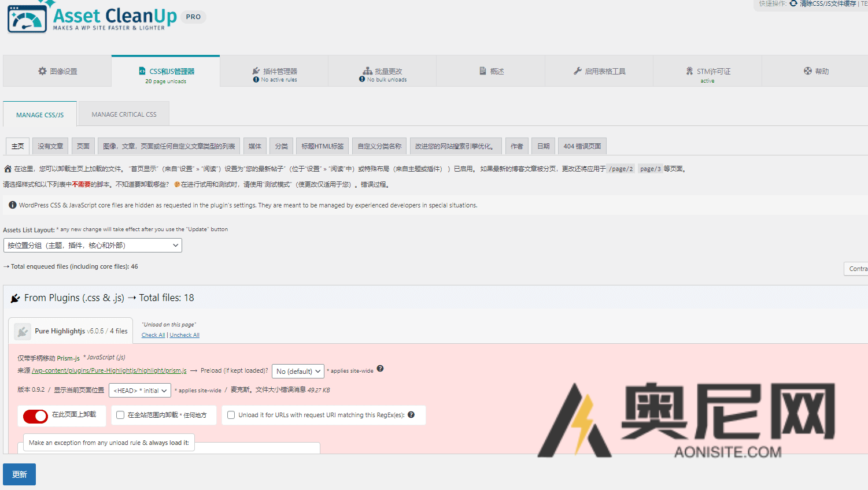The image size is (868, 490).
Task: Click the Pure Highlightjs v6.0.6 / 4 files tab
Action: click(x=71, y=331)
